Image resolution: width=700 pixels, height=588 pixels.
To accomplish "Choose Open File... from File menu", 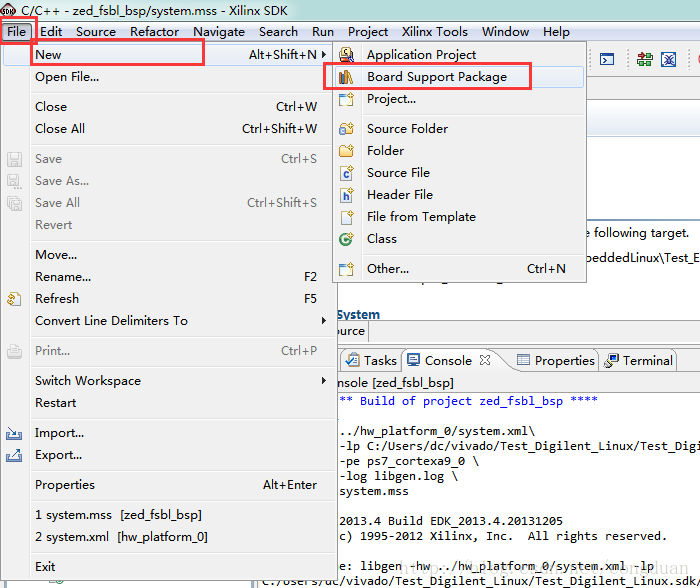I will point(181,77).
